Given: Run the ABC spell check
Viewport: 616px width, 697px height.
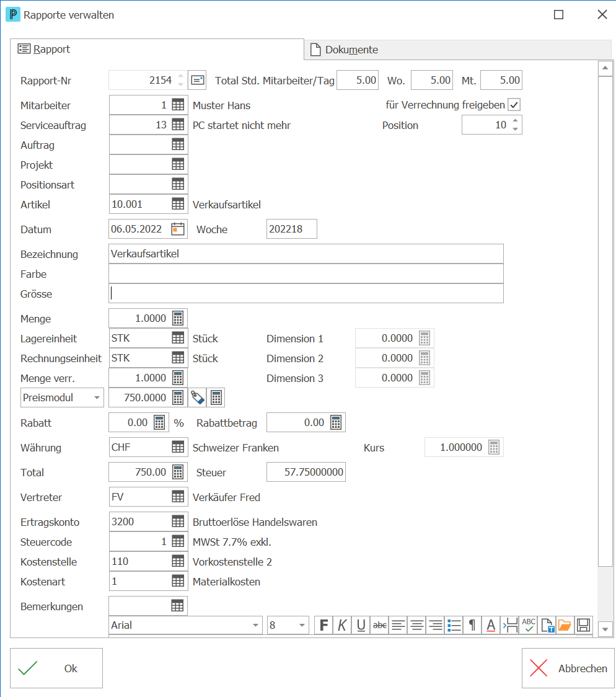Looking at the screenshot, I should pyautogui.click(x=529, y=626).
